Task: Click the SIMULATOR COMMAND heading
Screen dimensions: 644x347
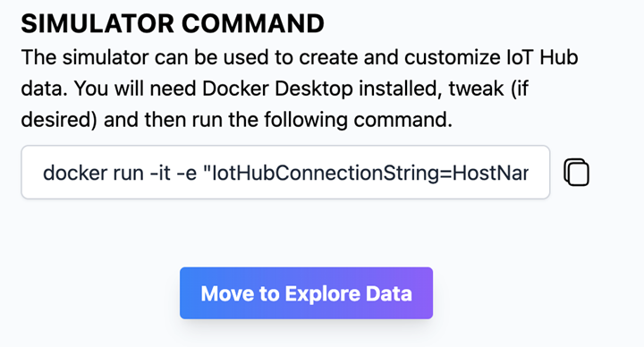Action: (173, 23)
